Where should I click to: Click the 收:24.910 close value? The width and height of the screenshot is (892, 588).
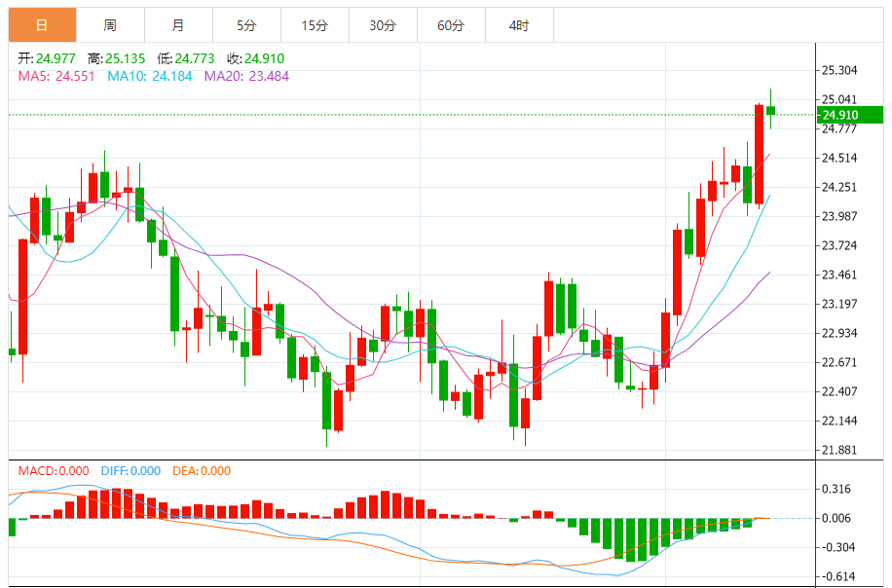[x=256, y=58]
